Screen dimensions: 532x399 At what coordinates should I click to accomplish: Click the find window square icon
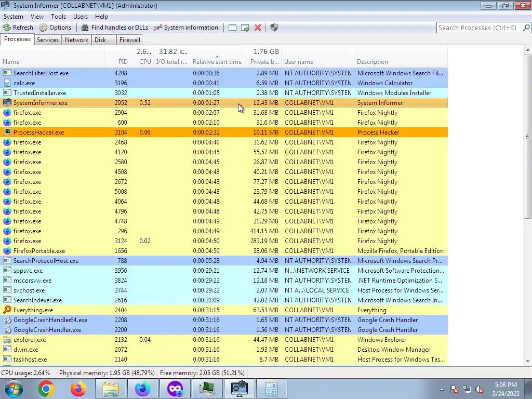tap(232, 28)
